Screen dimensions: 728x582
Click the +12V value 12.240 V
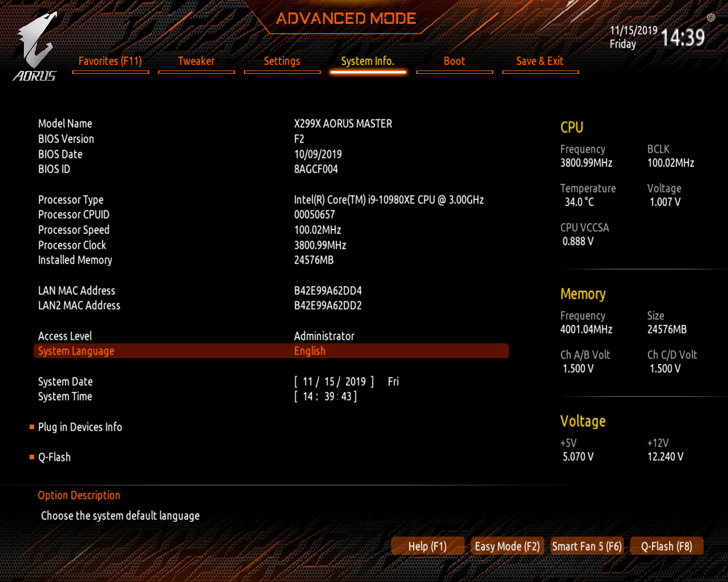tap(665, 456)
